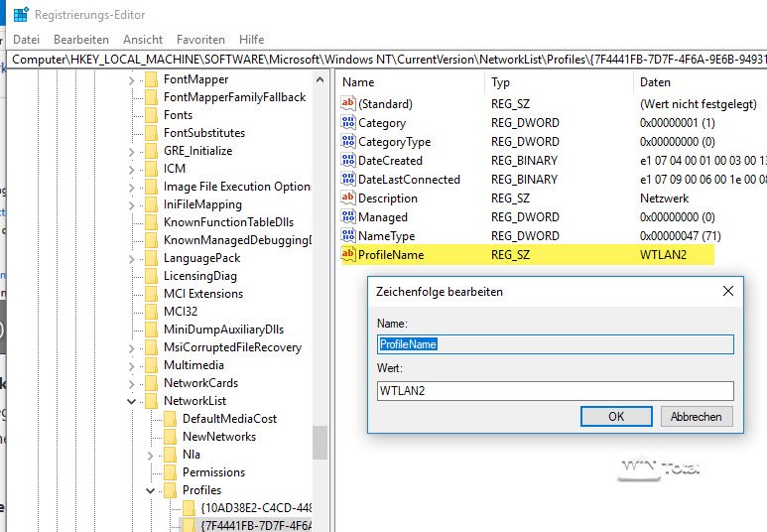The height and width of the screenshot is (532, 767).
Task: Click the NameType DWORD value icon
Action: click(348, 235)
